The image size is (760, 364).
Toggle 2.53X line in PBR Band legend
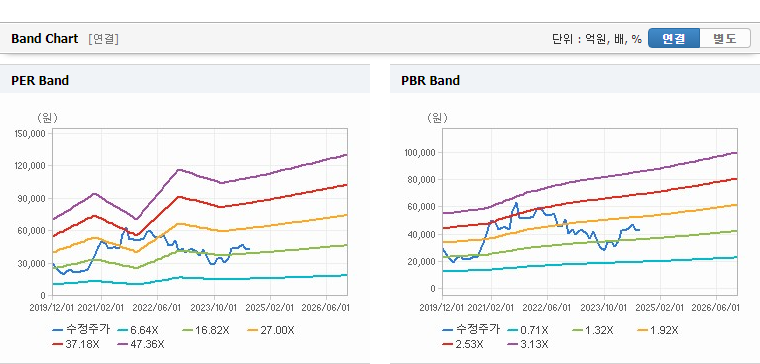(462, 344)
